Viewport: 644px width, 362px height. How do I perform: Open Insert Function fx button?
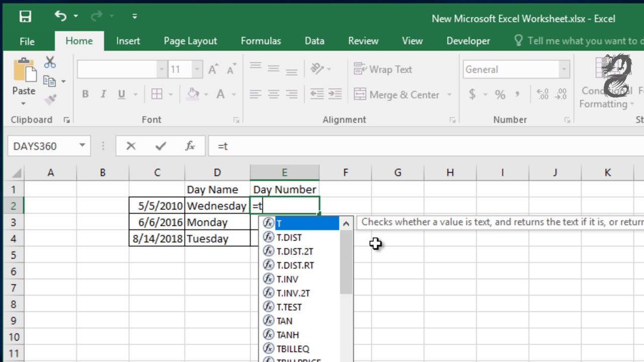tap(190, 146)
